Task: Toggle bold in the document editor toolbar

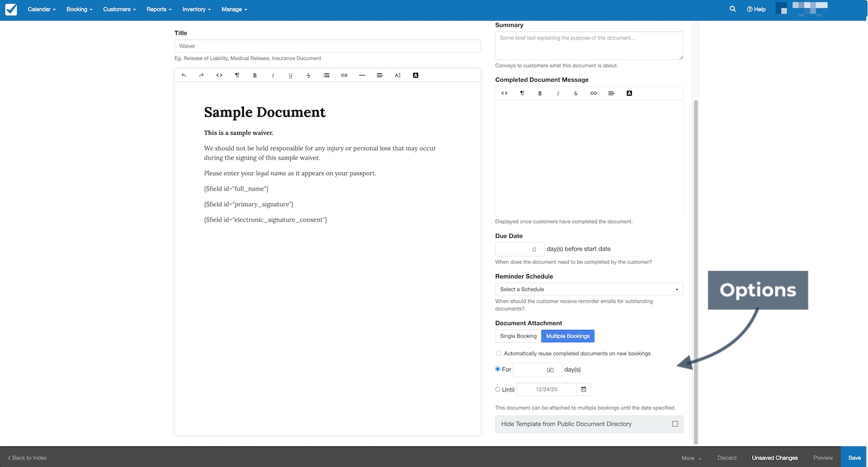Action: [255, 75]
